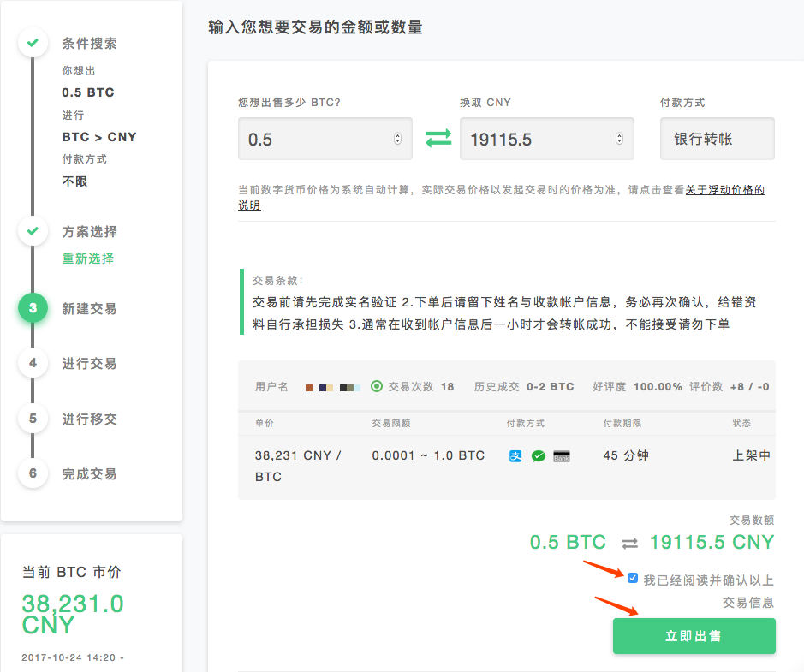Image resolution: width=804 pixels, height=672 pixels.
Task: Click the BTC > CNY sidebar text
Action: point(99,137)
